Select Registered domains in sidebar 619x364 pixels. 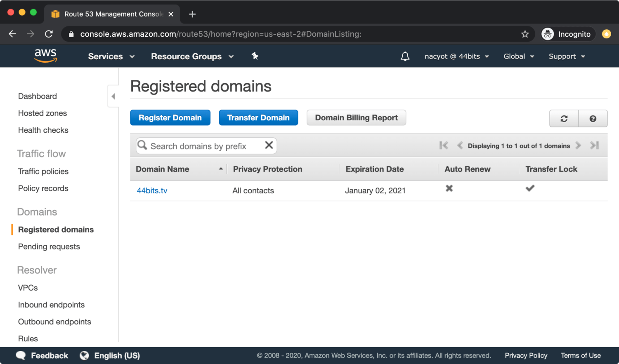[x=56, y=229]
